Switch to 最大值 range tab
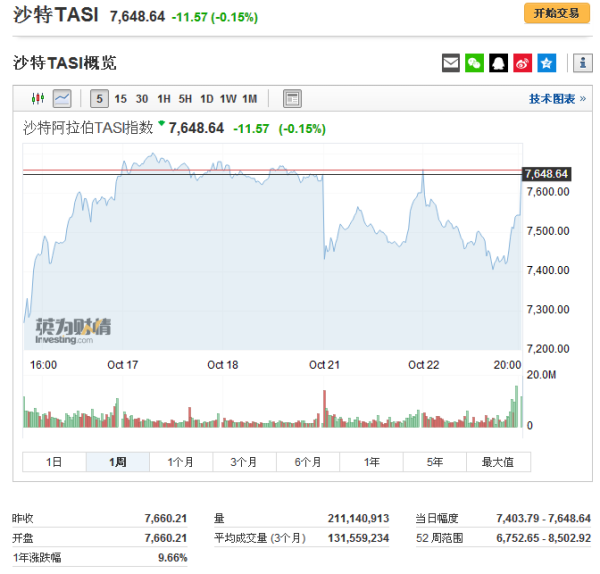This screenshot has width=600, height=574. click(498, 462)
